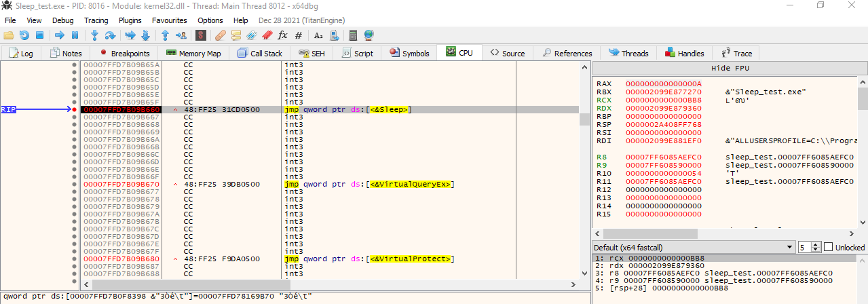Select argument 1 rcx row in call panel
Viewport: 868px width, 304px height.
coord(725,259)
